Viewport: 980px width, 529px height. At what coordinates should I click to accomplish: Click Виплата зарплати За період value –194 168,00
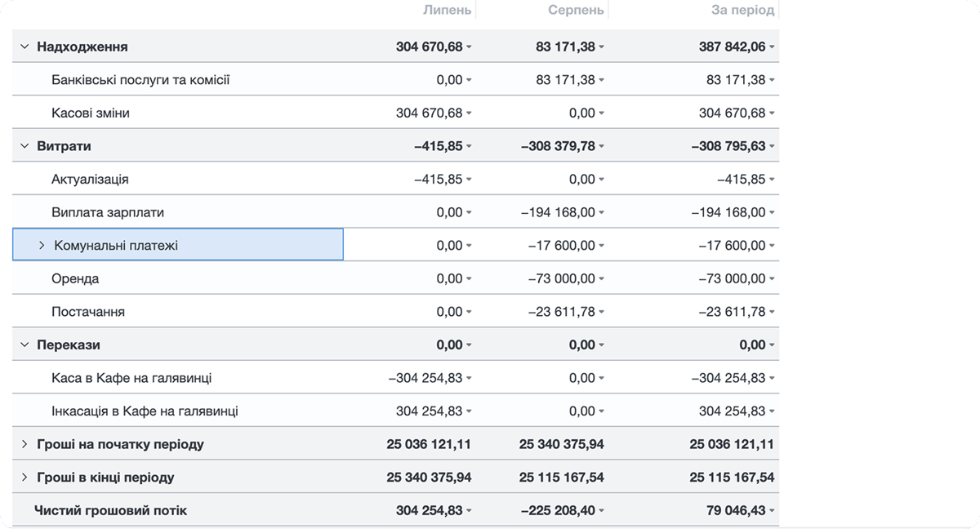(x=728, y=212)
